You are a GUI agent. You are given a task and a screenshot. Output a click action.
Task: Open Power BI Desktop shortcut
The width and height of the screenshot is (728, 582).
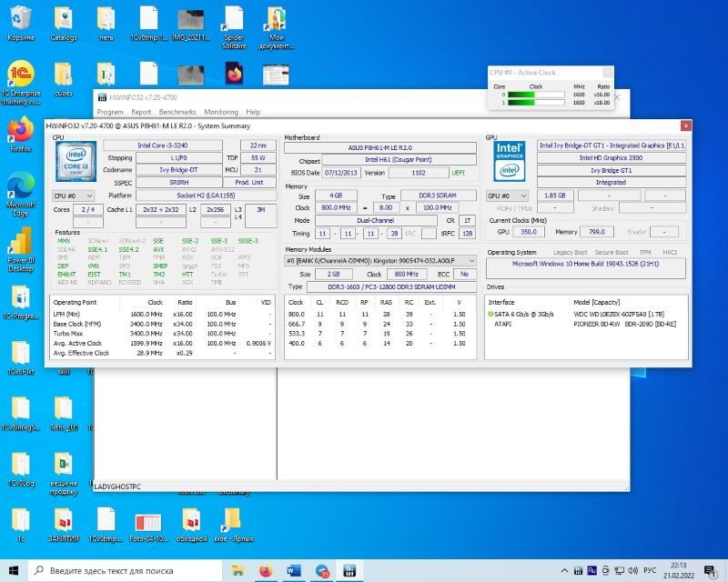pyautogui.click(x=20, y=250)
